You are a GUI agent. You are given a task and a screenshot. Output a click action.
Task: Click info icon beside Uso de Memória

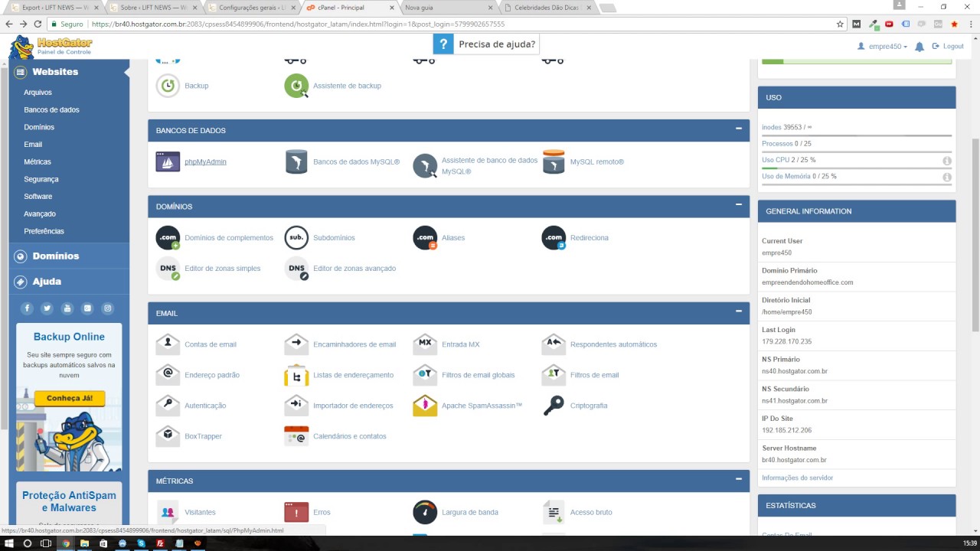point(947,178)
